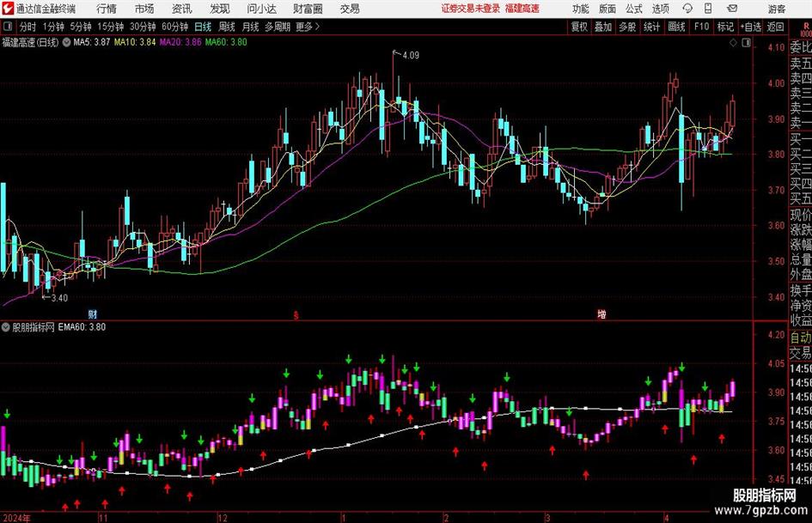Select the 日线 daily period tab

point(203,27)
